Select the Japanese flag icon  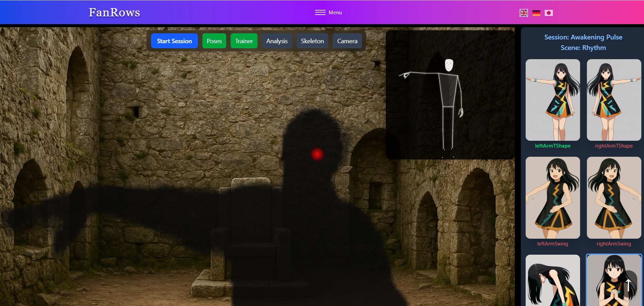tap(548, 13)
